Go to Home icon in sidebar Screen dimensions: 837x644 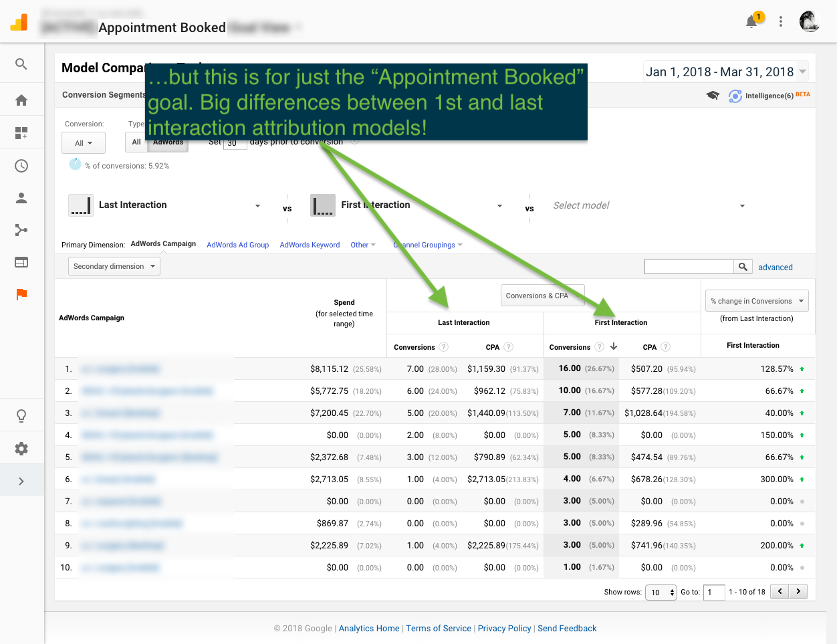point(21,100)
